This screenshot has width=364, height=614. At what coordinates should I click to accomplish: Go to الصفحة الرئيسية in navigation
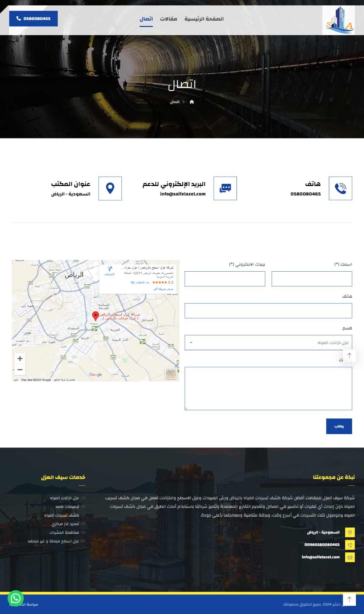(x=204, y=19)
